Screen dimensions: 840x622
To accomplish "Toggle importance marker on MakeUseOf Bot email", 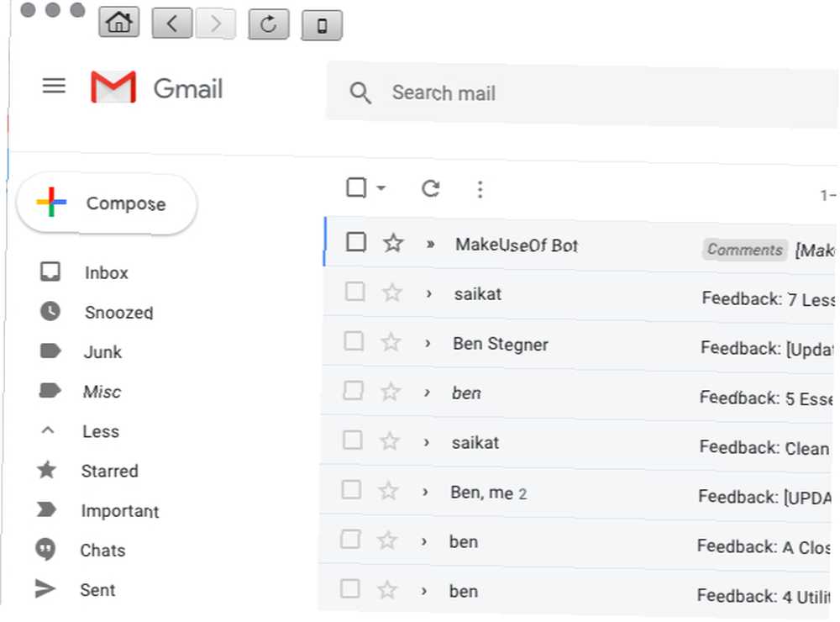I will coord(430,245).
